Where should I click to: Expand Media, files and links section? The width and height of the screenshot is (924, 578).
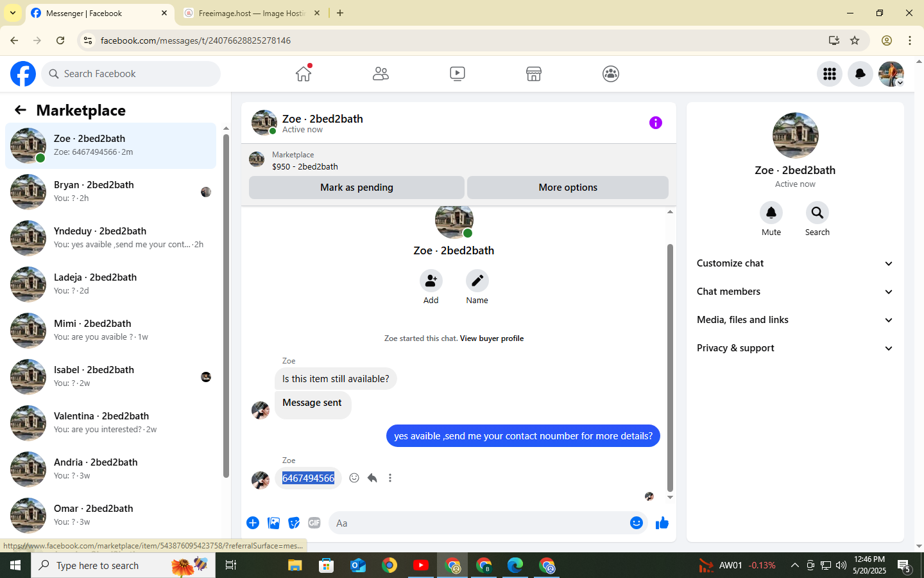tap(795, 320)
